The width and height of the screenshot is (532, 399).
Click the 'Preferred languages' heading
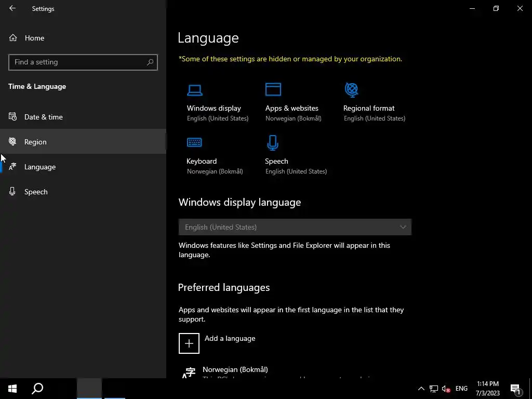pos(224,287)
